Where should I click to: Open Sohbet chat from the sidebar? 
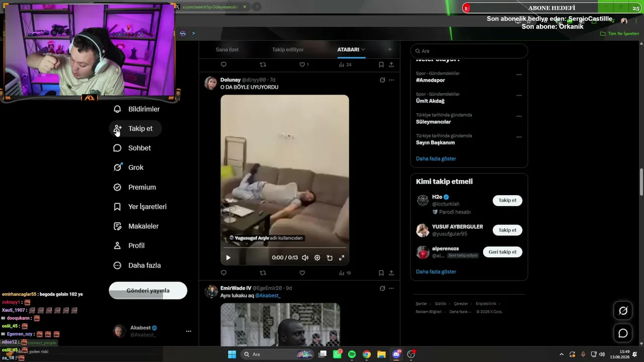pyautogui.click(x=132, y=148)
